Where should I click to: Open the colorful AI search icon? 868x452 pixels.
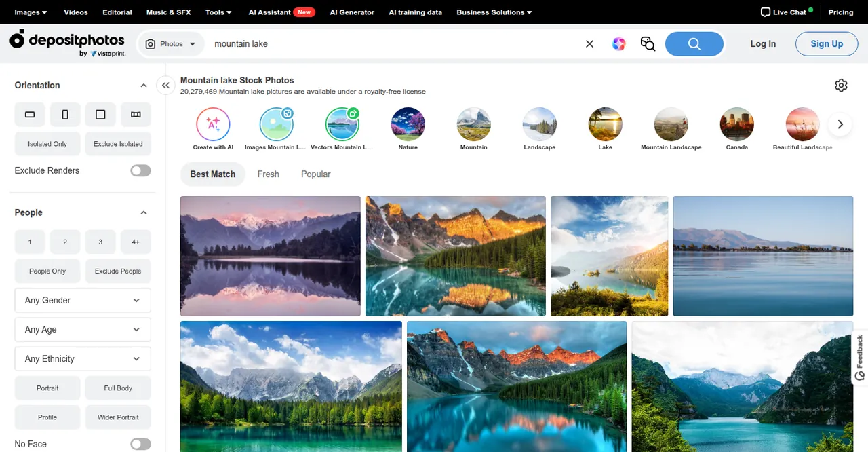pos(618,43)
